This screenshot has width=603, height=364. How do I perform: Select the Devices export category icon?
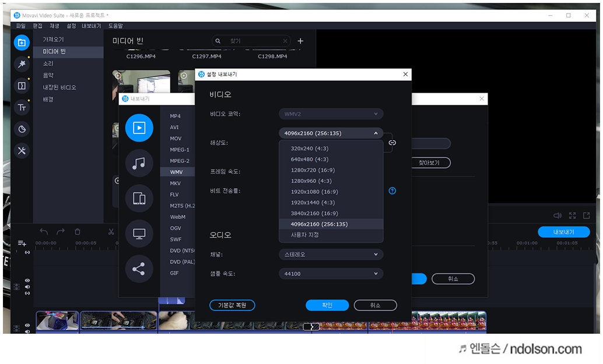pos(139,198)
